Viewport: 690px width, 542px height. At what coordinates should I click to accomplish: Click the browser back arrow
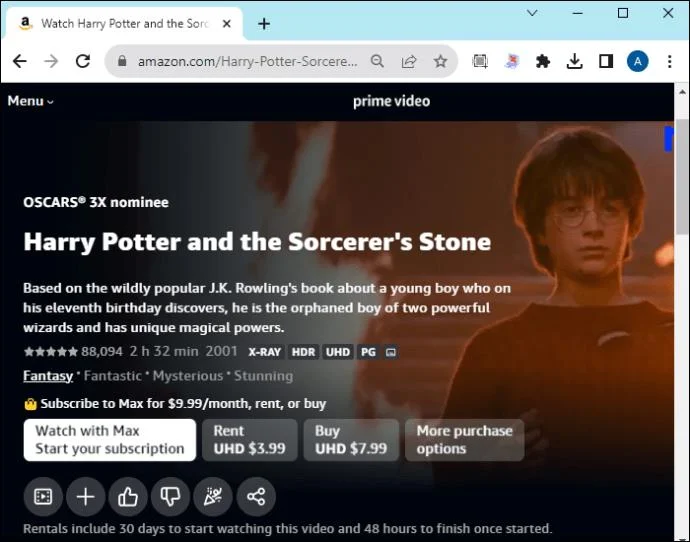coord(20,61)
